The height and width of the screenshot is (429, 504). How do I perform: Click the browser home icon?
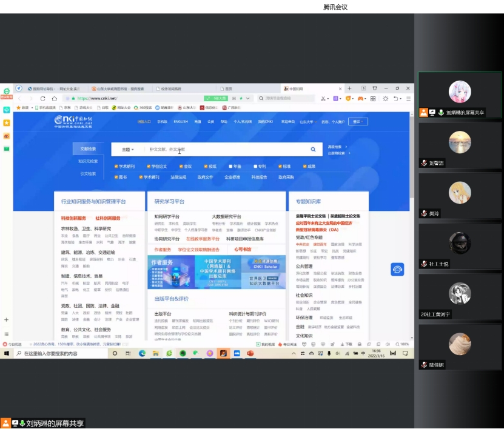(55, 98)
